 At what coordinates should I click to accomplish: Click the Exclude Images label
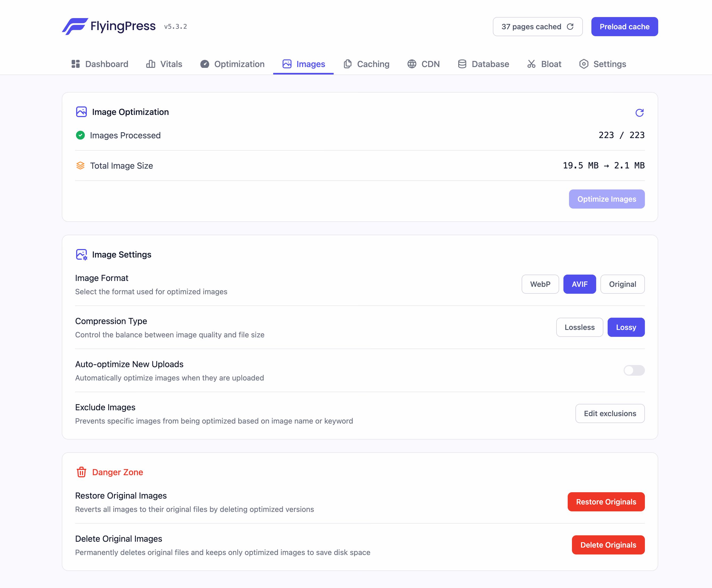coord(105,407)
